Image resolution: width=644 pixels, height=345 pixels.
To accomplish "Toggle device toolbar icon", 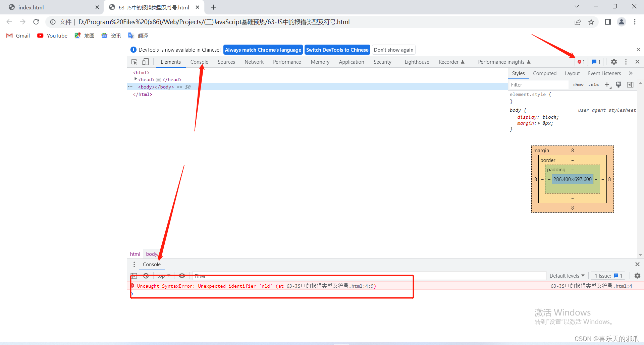I will 146,62.
